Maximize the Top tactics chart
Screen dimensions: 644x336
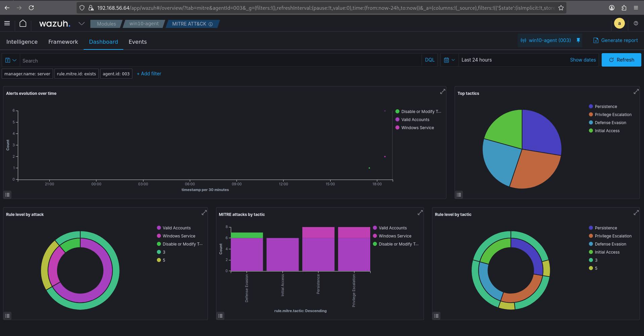coord(636,91)
